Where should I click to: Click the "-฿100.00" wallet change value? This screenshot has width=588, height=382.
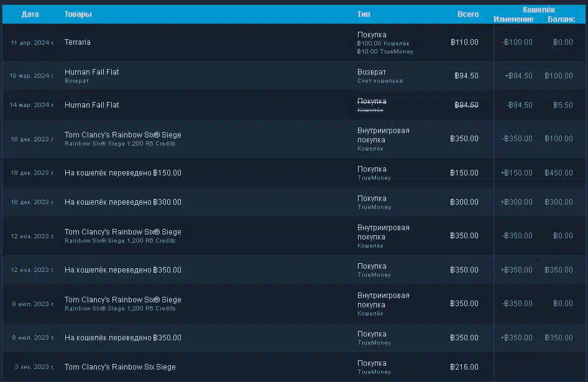coord(517,42)
